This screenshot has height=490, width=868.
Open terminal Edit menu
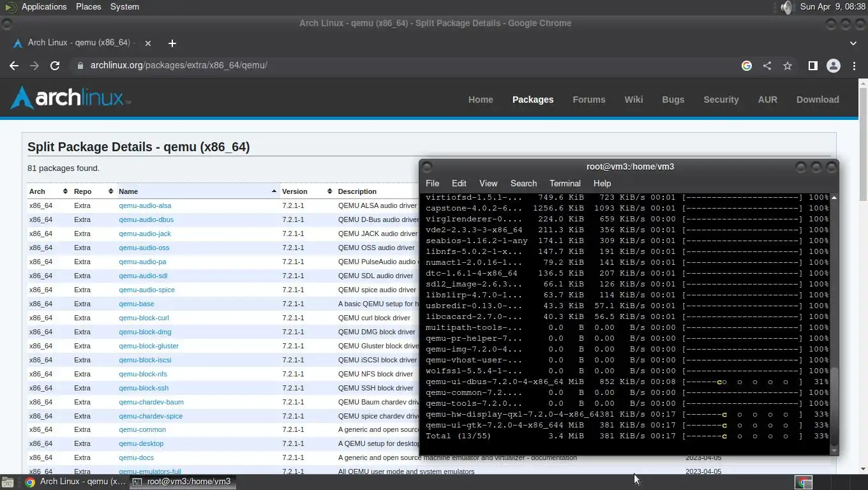pyautogui.click(x=459, y=183)
